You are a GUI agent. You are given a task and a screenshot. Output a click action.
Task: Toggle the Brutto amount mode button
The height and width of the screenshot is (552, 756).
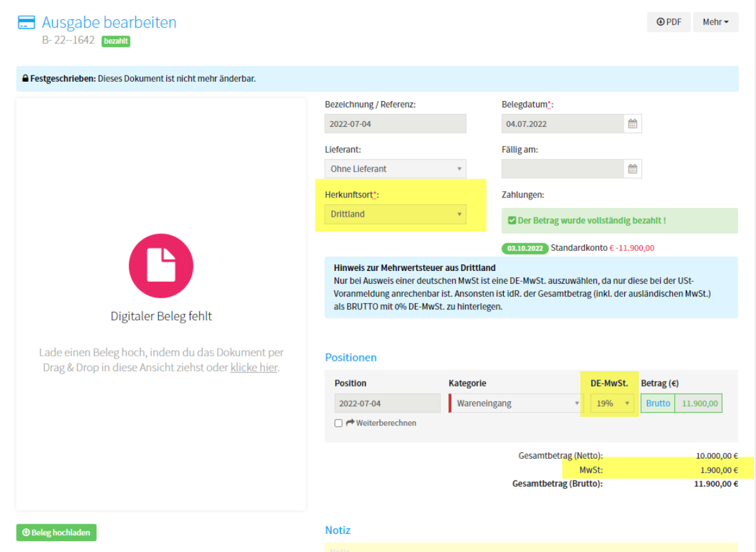click(658, 403)
